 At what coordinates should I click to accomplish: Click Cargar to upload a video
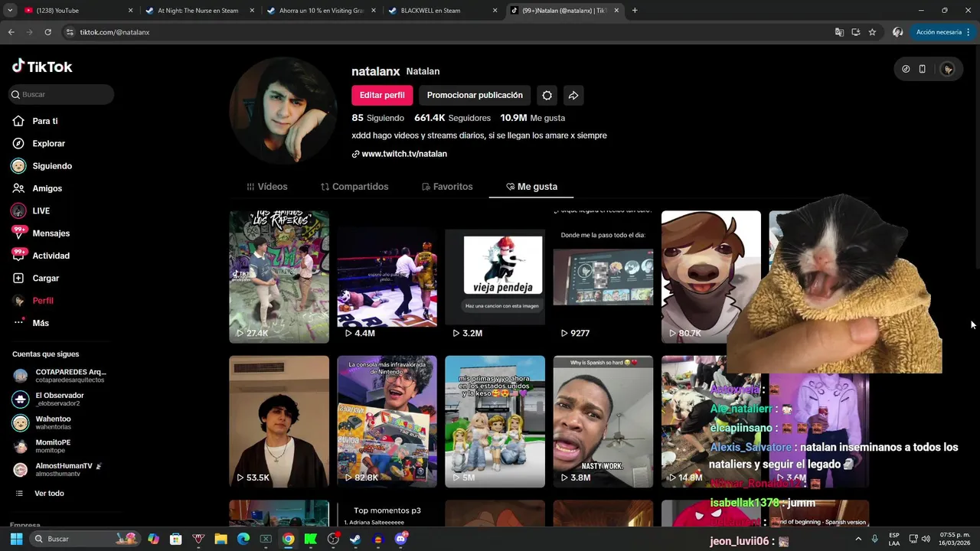click(36, 278)
